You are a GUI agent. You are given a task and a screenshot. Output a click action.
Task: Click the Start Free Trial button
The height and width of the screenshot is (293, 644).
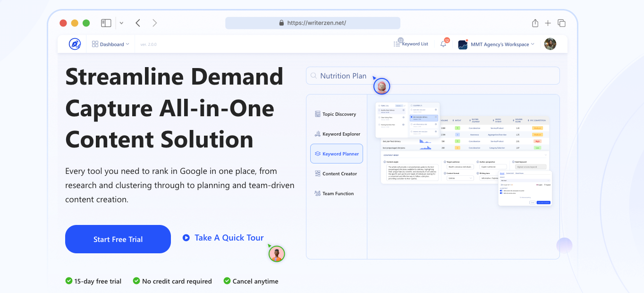click(118, 239)
